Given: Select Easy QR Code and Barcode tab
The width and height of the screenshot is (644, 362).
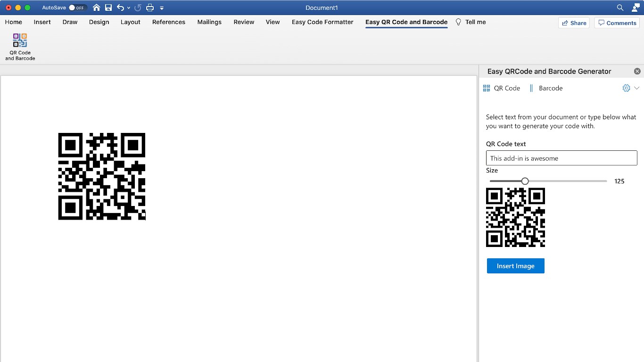Looking at the screenshot, I should [406, 22].
